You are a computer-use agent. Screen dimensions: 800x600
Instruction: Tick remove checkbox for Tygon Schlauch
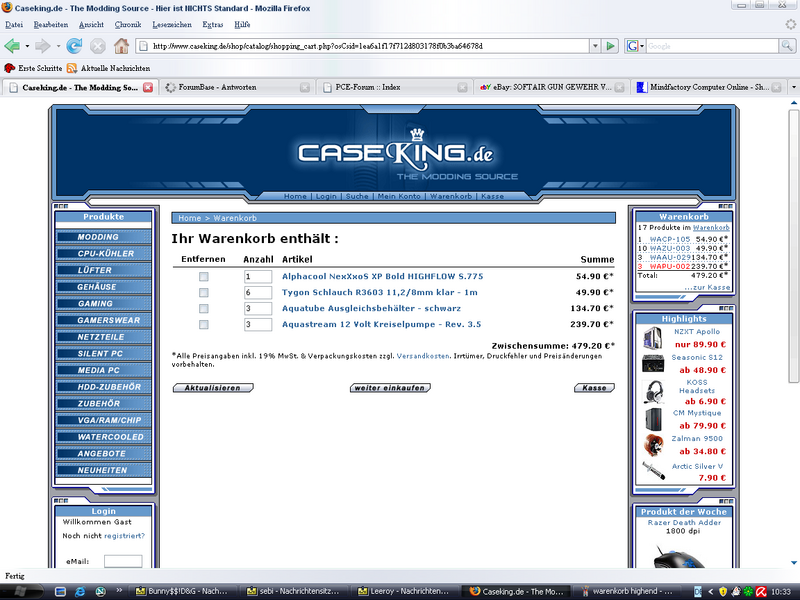pos(204,292)
